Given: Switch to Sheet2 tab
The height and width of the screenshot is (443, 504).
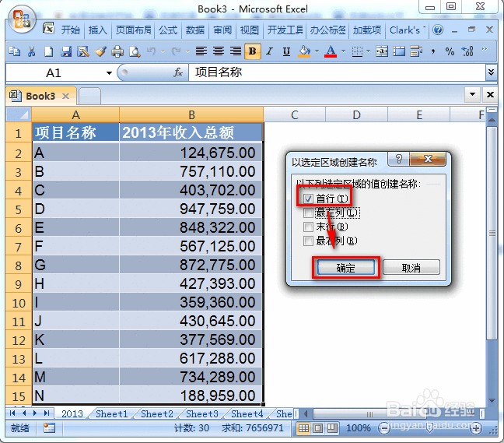Looking at the screenshot, I should point(157,413).
